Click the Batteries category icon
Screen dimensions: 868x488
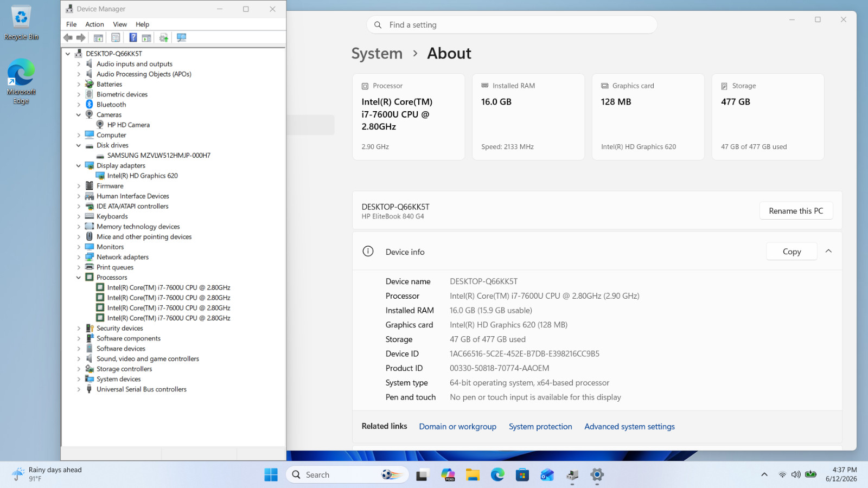pos(90,84)
